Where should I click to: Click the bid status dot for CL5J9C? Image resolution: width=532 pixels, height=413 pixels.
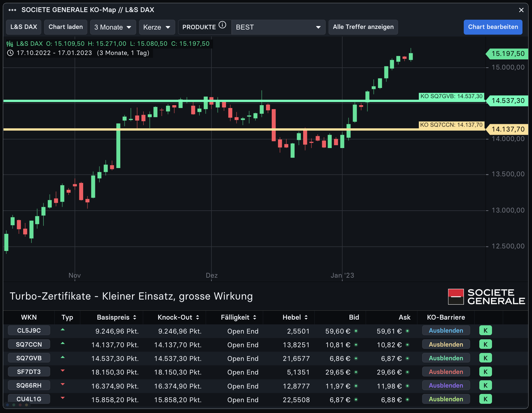point(356,331)
